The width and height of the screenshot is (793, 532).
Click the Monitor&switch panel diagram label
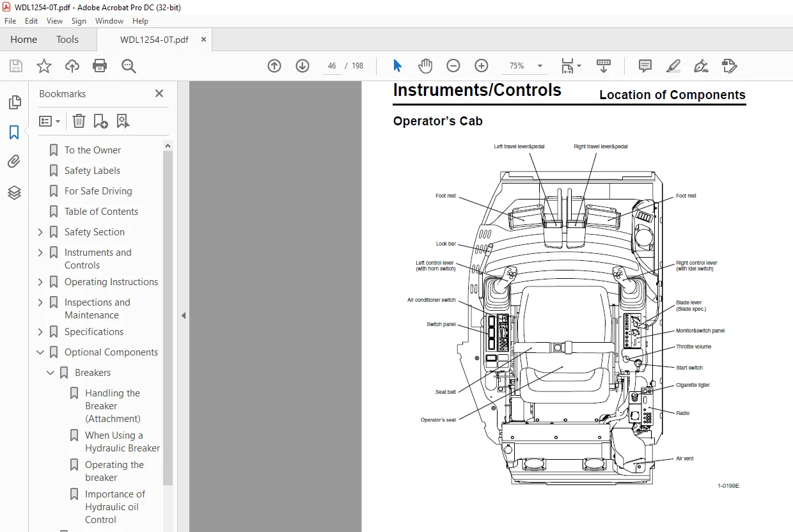pyautogui.click(x=700, y=331)
